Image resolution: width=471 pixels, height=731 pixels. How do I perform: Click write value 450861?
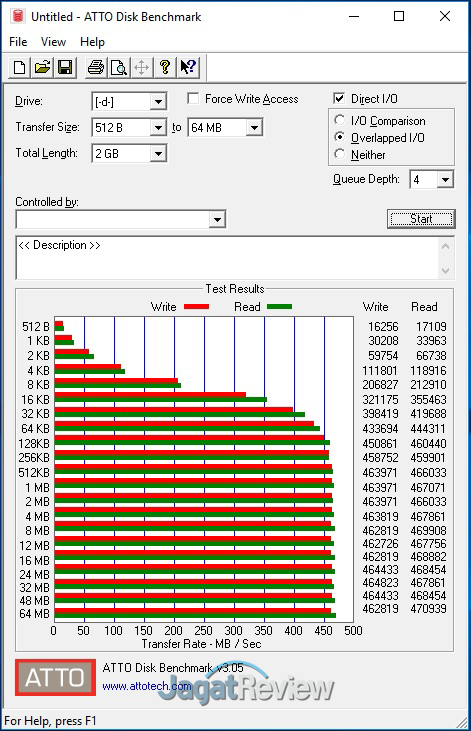380,443
